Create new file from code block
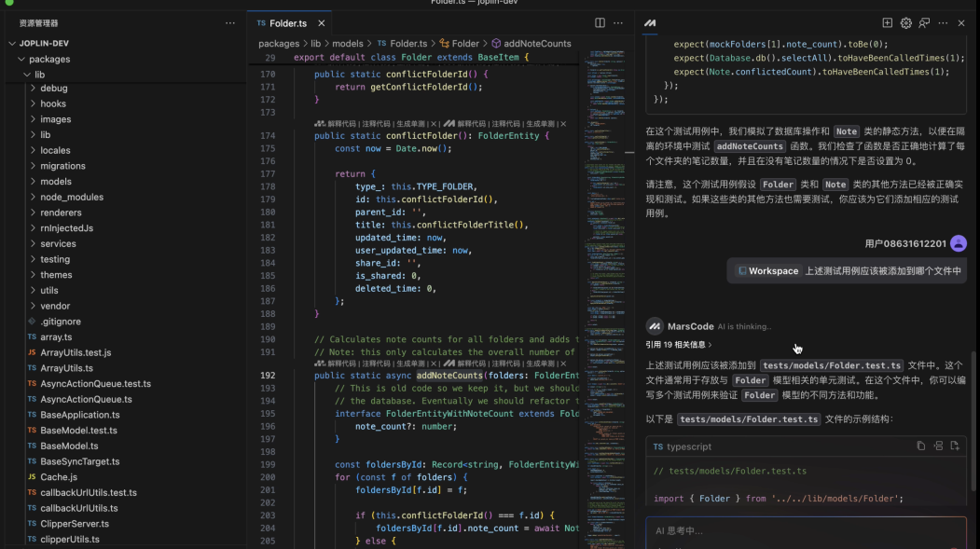The width and height of the screenshot is (980, 549). click(x=955, y=446)
